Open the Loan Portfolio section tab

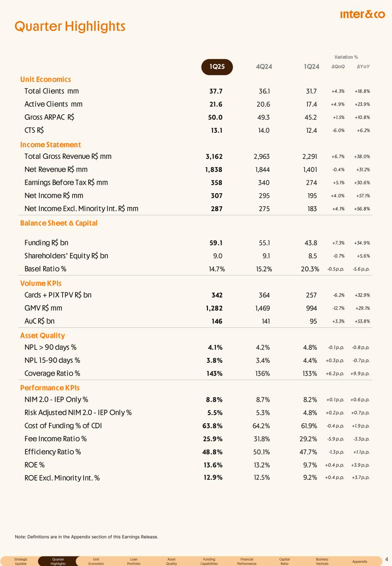(134, 561)
